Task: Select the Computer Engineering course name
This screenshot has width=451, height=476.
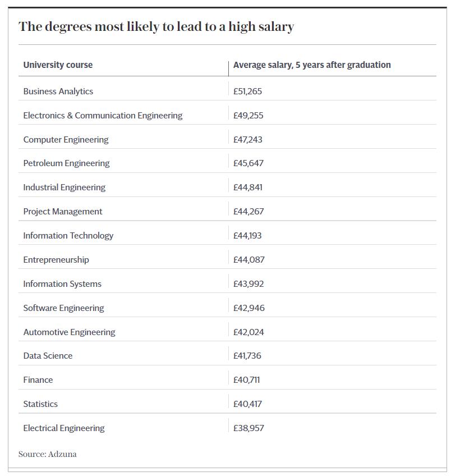Action: [x=66, y=139]
